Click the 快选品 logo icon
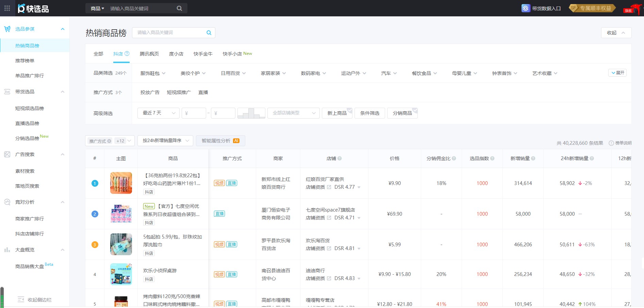Screen dimensions: 644x308 tap(21, 8)
